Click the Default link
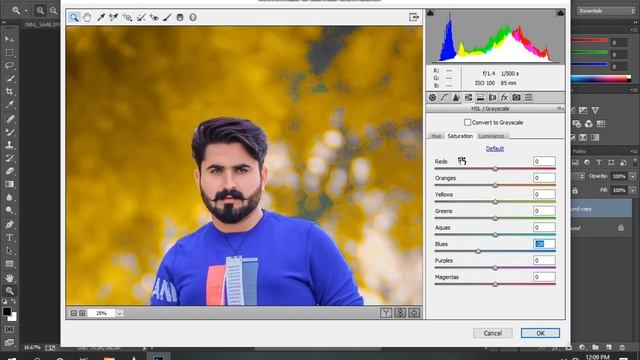The image size is (640, 360). coord(495,149)
